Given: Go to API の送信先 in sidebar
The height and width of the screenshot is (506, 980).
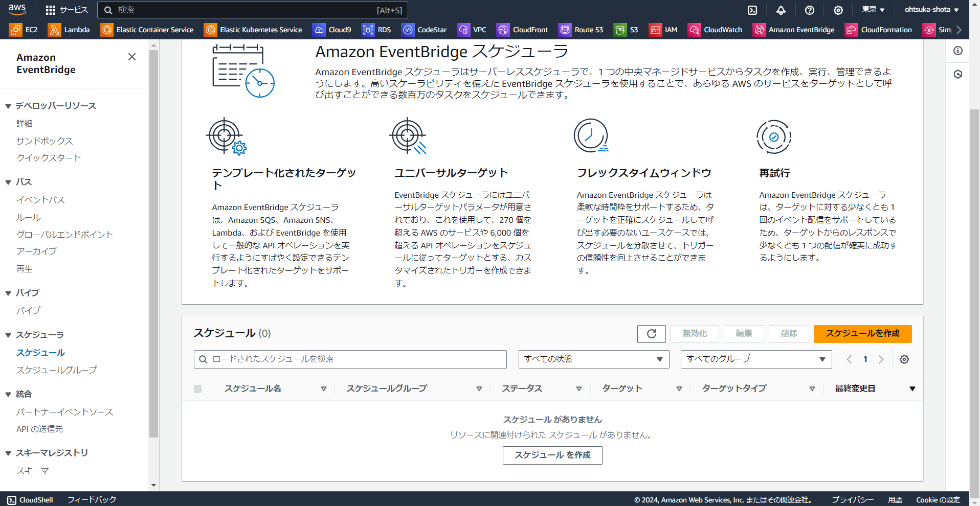Looking at the screenshot, I should [x=39, y=429].
